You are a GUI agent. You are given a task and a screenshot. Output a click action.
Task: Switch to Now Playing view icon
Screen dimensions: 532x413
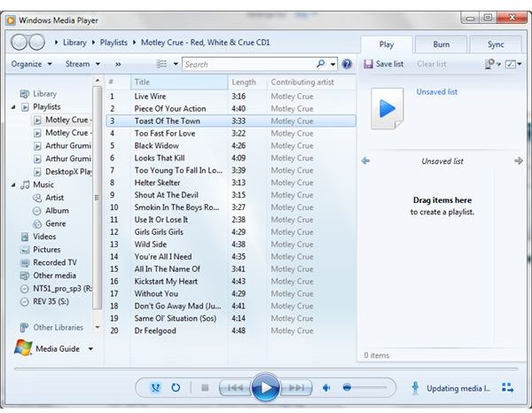coord(507,387)
